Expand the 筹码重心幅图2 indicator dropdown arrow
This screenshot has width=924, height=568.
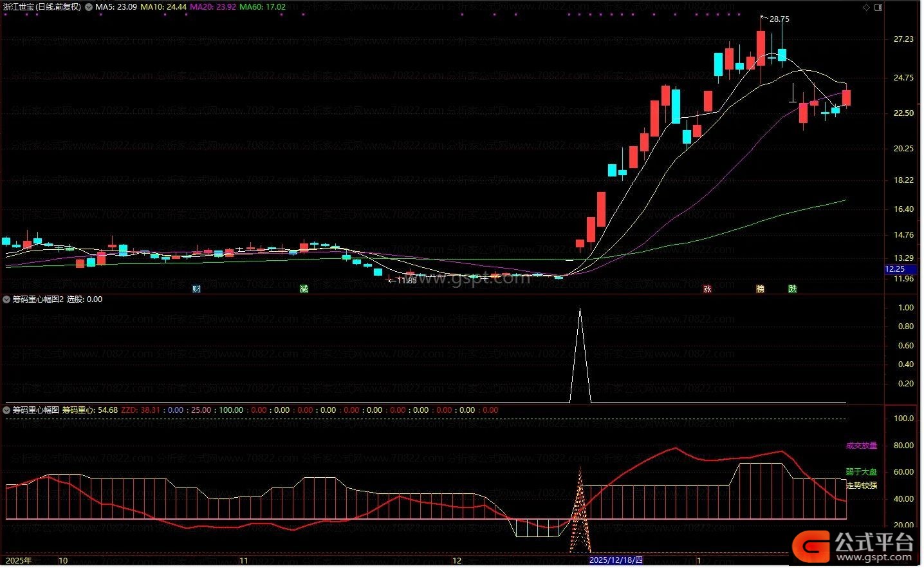[6, 299]
